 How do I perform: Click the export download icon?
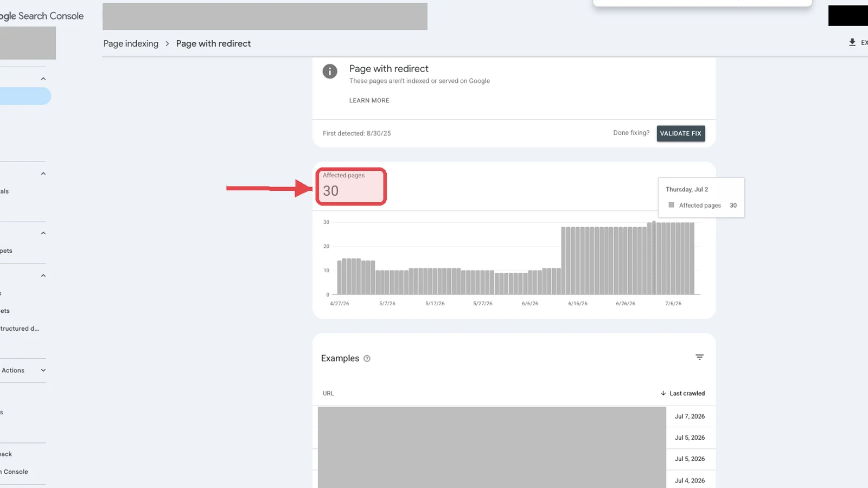[852, 42]
